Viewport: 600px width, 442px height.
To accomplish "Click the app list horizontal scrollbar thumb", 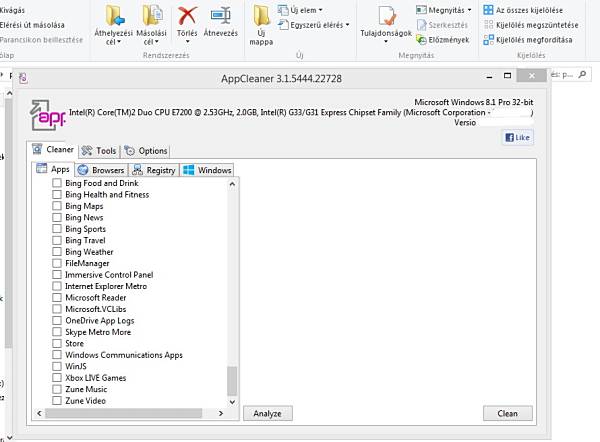I will [123, 413].
